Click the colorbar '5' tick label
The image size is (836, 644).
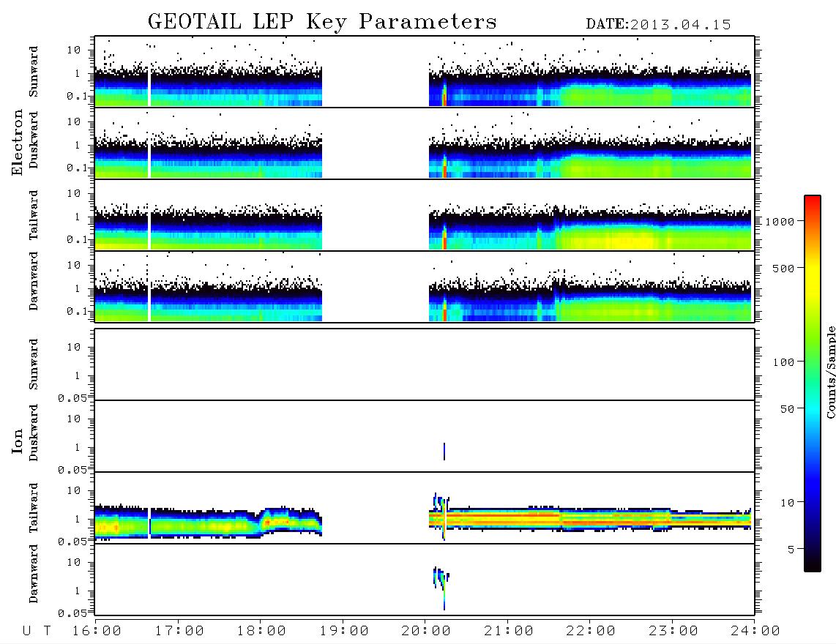pos(791,550)
